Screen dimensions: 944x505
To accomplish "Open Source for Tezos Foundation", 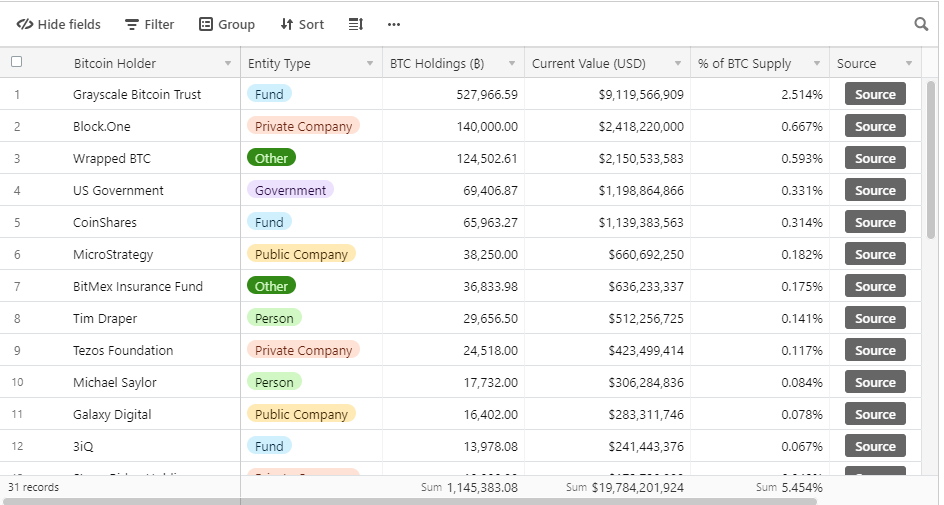I will pos(875,350).
